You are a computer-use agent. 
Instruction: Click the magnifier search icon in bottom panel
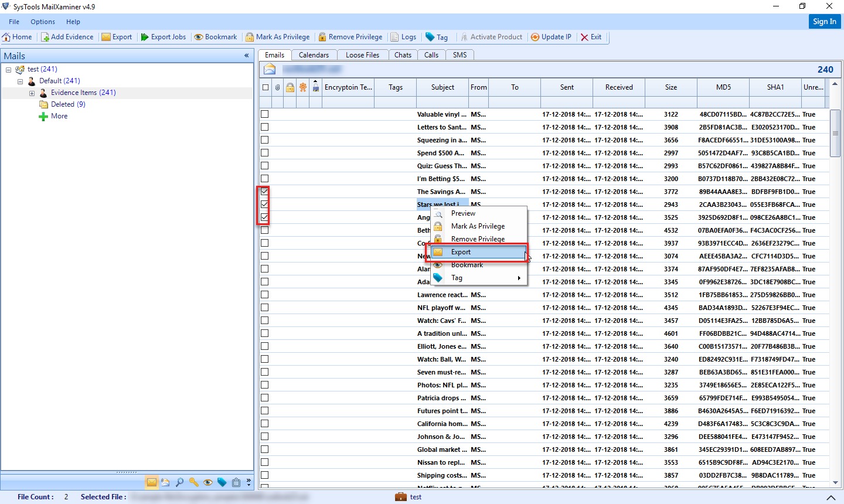(179, 482)
